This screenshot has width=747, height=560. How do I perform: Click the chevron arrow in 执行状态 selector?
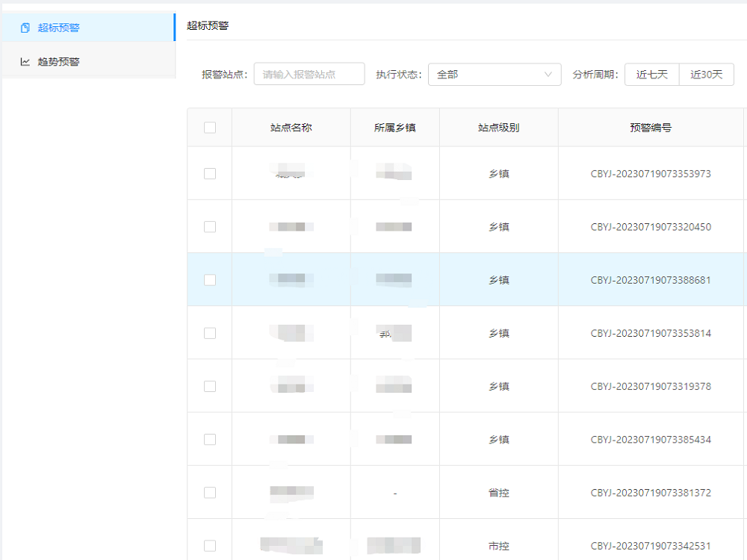tap(548, 75)
